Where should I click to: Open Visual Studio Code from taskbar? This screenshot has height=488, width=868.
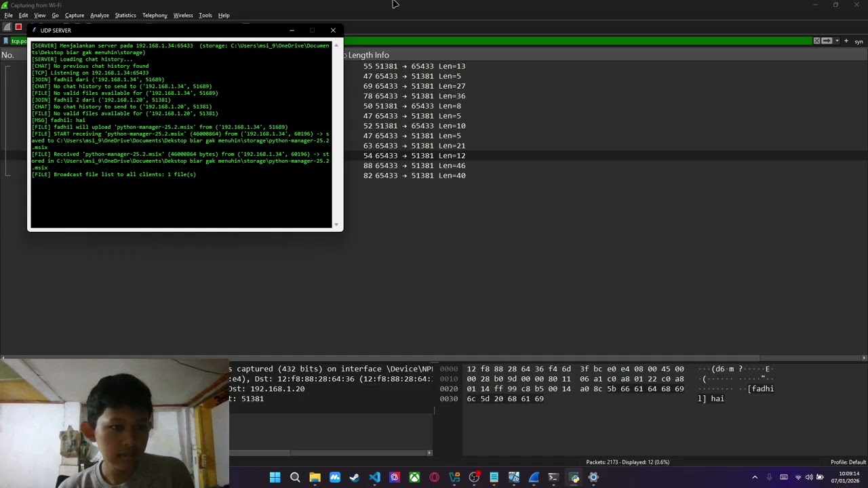pyautogui.click(x=374, y=477)
